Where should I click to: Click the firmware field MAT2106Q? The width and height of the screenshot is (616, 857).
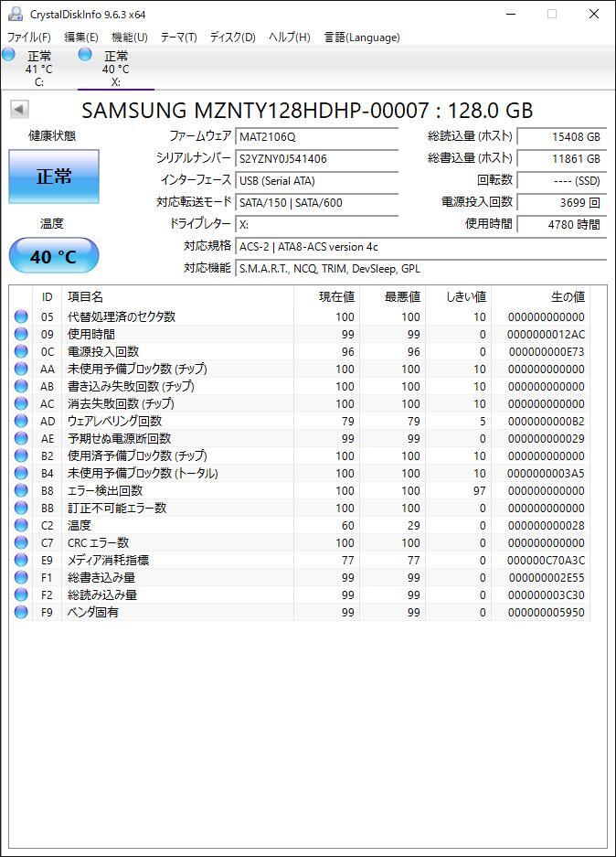317,136
